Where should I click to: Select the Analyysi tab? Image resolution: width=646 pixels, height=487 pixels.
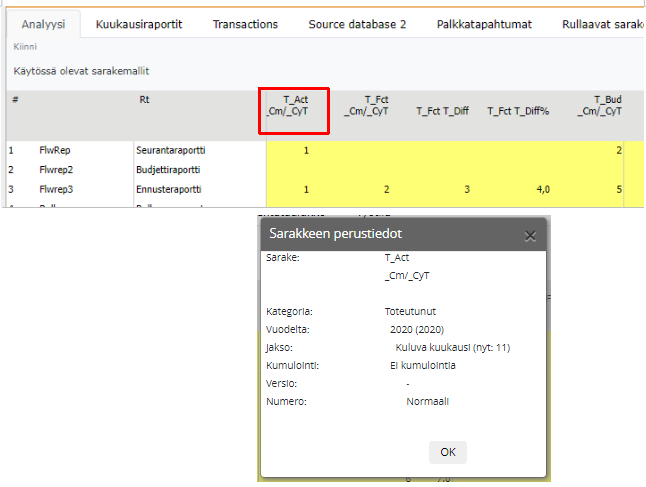click(x=43, y=24)
